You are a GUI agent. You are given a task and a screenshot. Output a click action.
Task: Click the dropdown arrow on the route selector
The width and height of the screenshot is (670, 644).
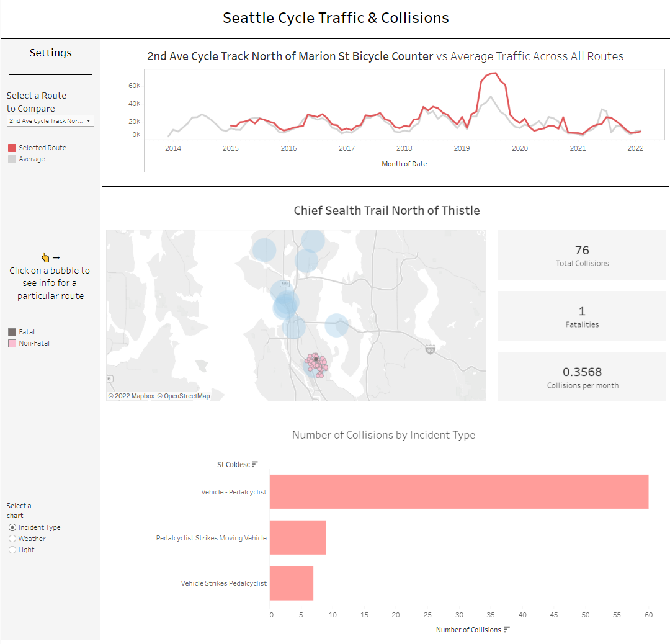(89, 121)
